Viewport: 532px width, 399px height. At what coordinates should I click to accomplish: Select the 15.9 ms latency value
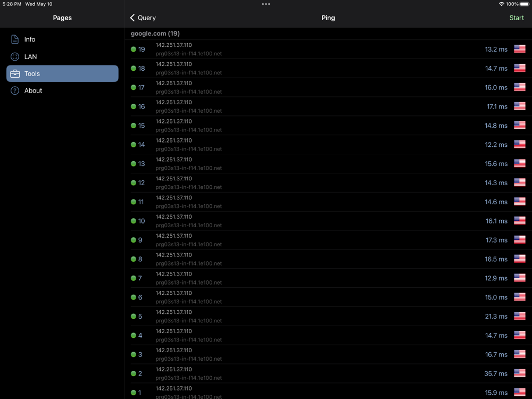pos(496,393)
